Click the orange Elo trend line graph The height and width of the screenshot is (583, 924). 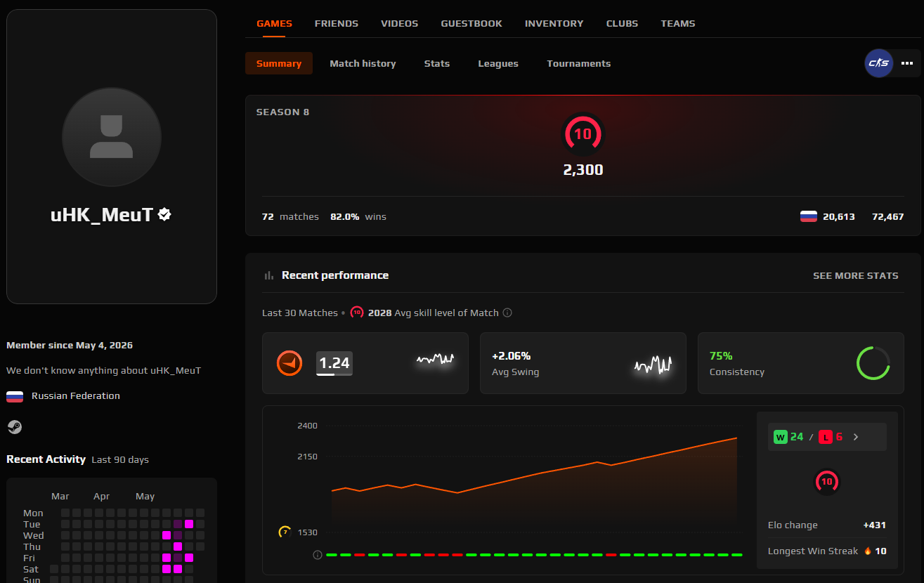pyautogui.click(x=534, y=465)
